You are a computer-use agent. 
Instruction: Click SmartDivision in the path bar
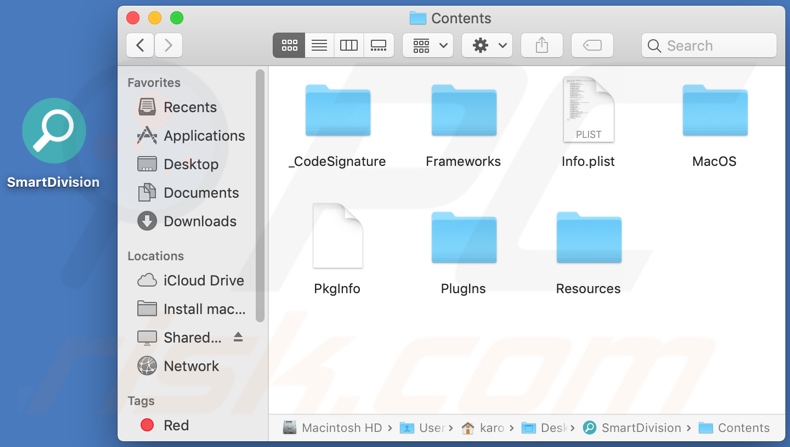pos(632,428)
